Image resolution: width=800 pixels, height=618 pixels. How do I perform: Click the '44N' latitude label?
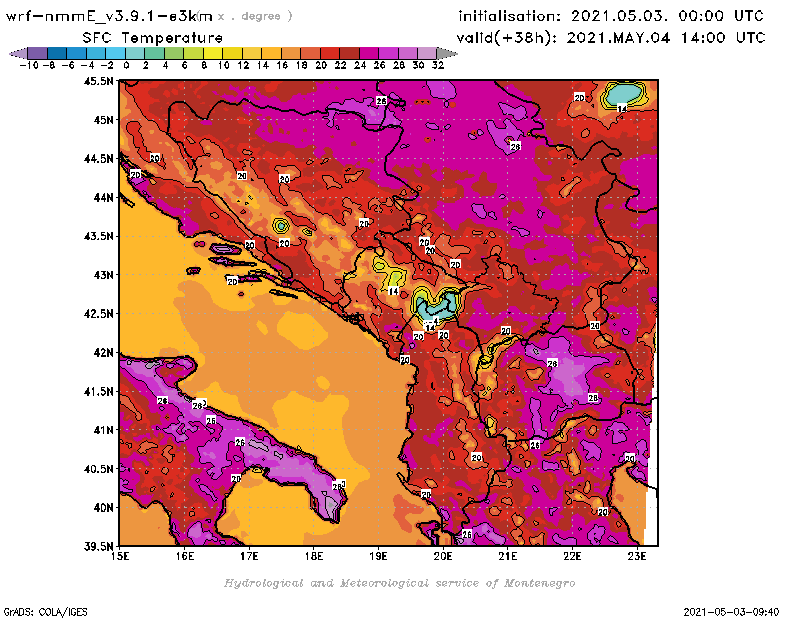pos(103,197)
